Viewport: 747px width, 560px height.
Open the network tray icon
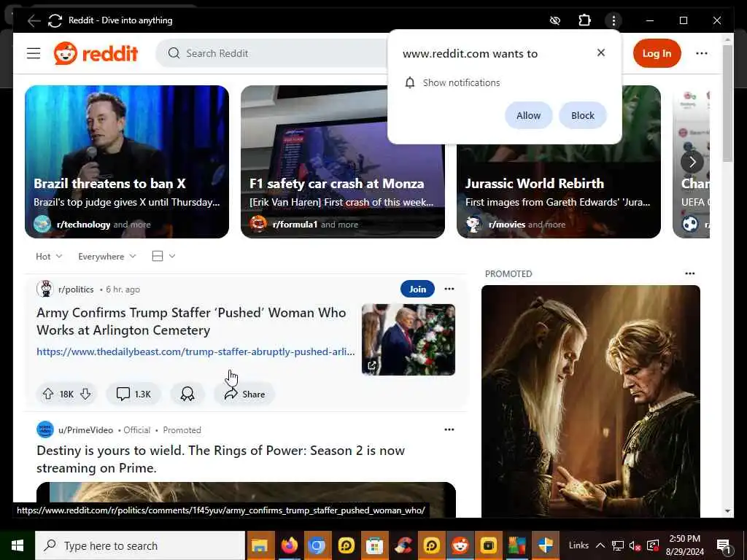[617, 545]
